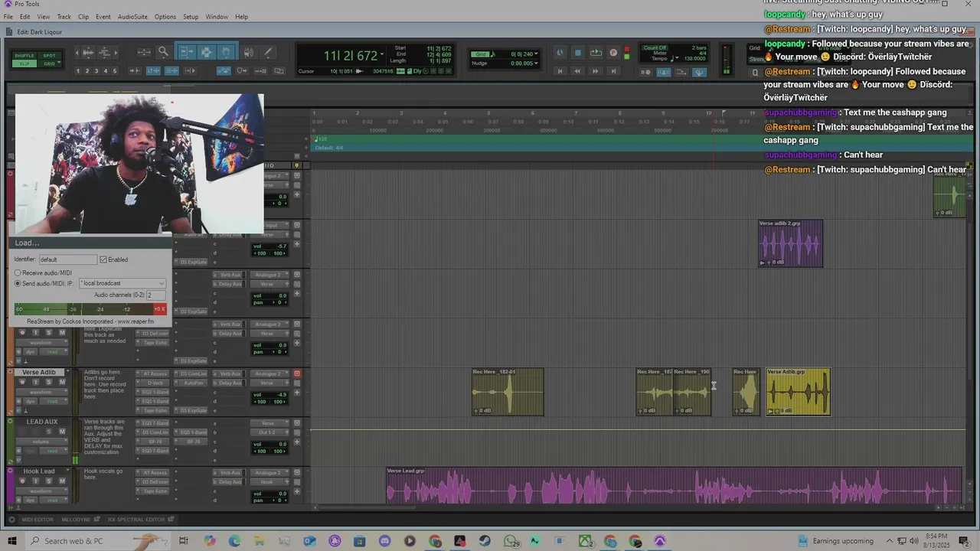This screenshot has width=980, height=551.
Task: Enable Slip edit mode
Action: pyautogui.click(x=24, y=64)
